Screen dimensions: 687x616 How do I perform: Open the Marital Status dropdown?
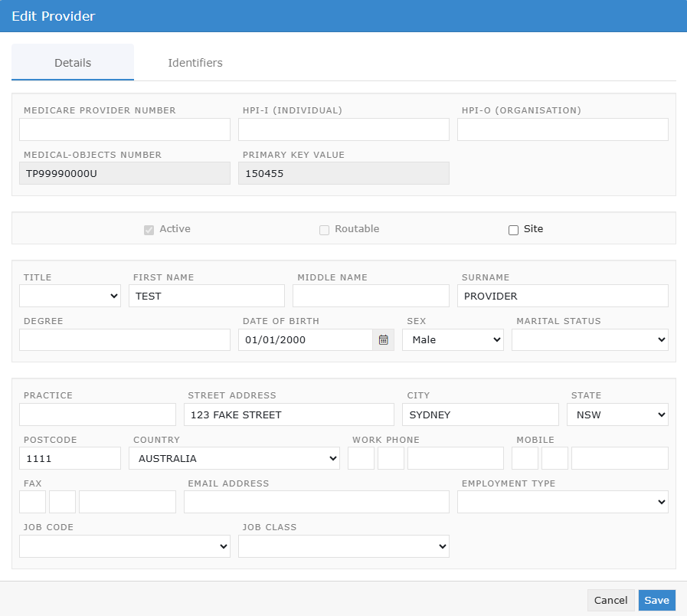tap(590, 339)
